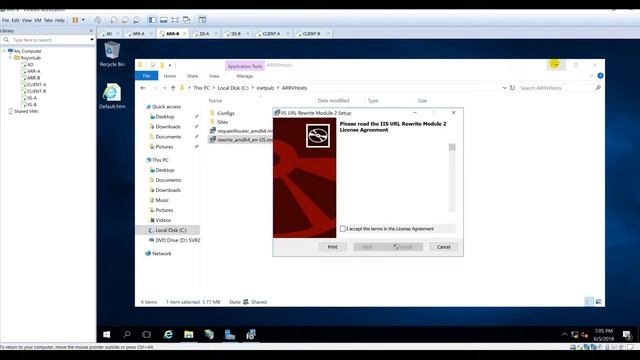Open Server Manager from the taskbar
The width and height of the screenshot is (640, 360).
(x=230, y=335)
